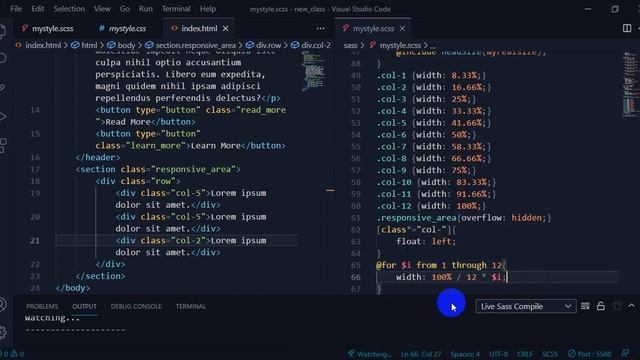Click UTF-8 encoding in status bar
Image resolution: width=640 pixels, height=360 pixels.
click(498, 354)
